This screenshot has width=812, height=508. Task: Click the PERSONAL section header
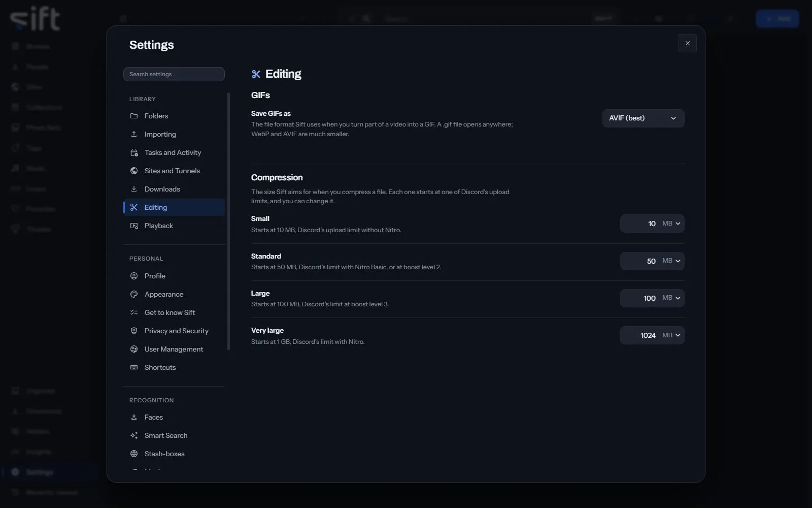[x=146, y=259]
